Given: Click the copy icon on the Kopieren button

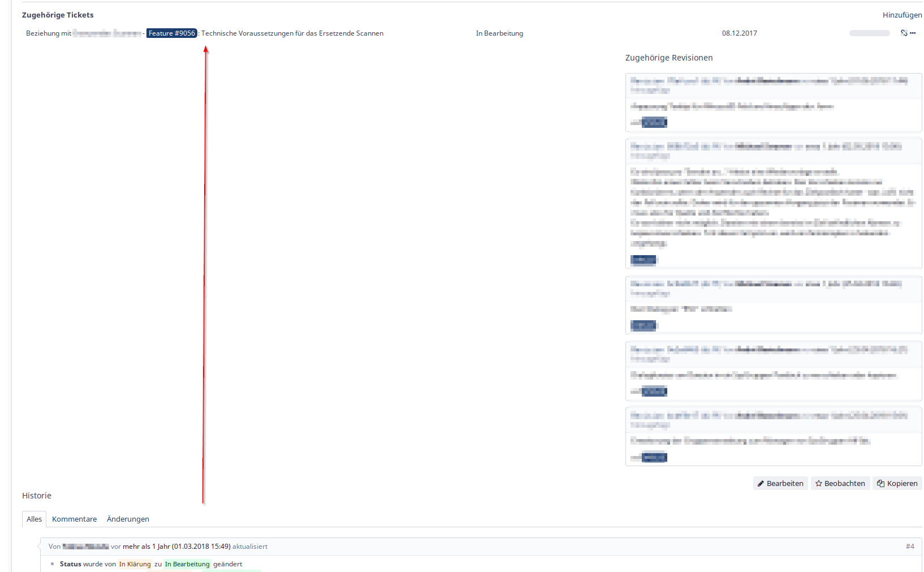Looking at the screenshot, I should [880, 483].
